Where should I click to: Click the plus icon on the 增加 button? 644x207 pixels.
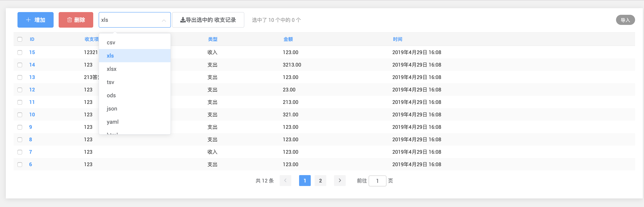tap(28, 20)
